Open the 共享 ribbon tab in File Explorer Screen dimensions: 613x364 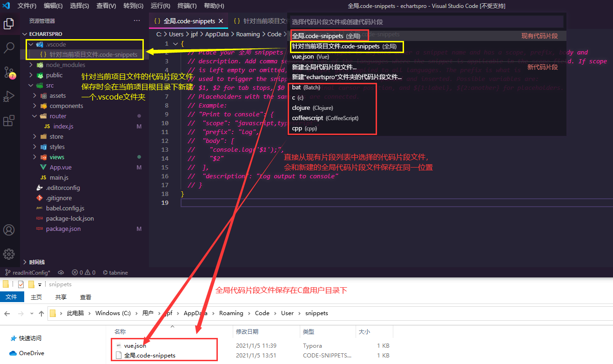click(61, 297)
